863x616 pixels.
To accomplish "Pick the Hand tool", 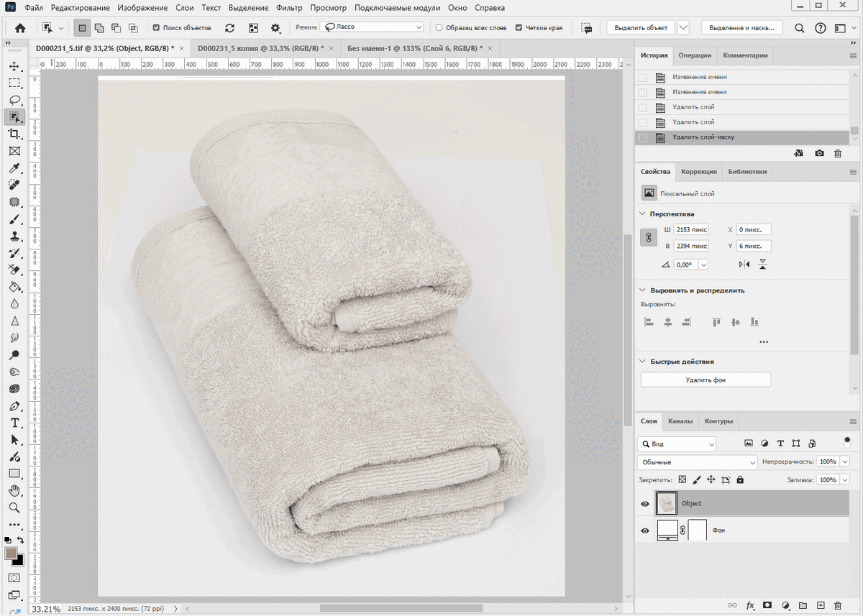I will click(14, 491).
